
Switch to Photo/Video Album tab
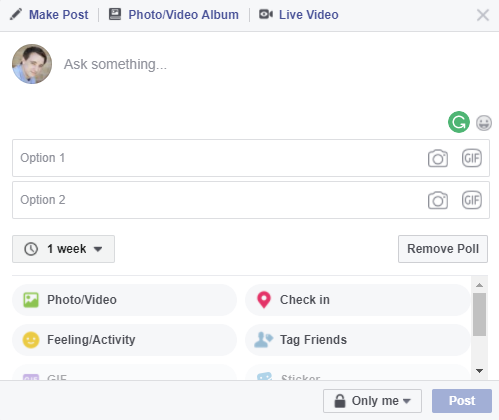click(x=174, y=15)
